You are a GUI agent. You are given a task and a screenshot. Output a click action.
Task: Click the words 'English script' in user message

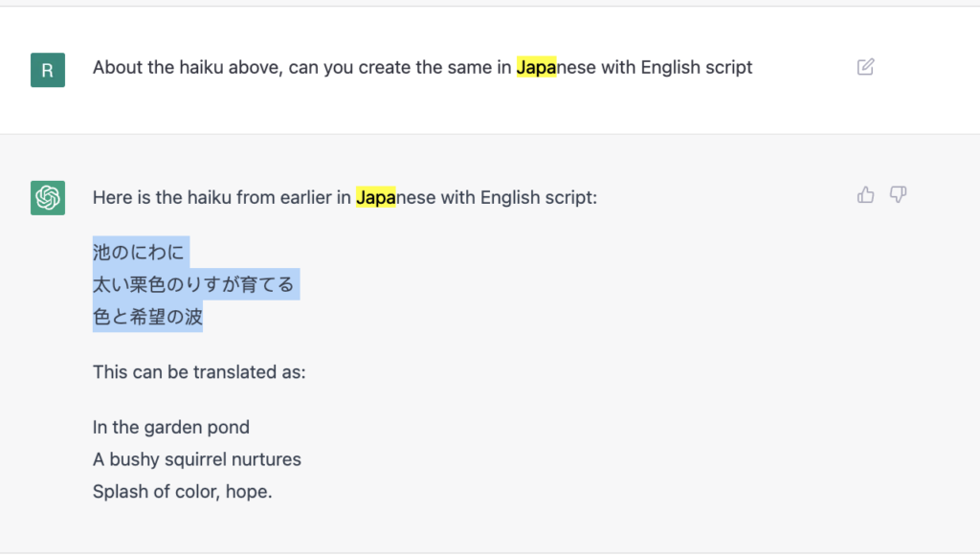[697, 68]
